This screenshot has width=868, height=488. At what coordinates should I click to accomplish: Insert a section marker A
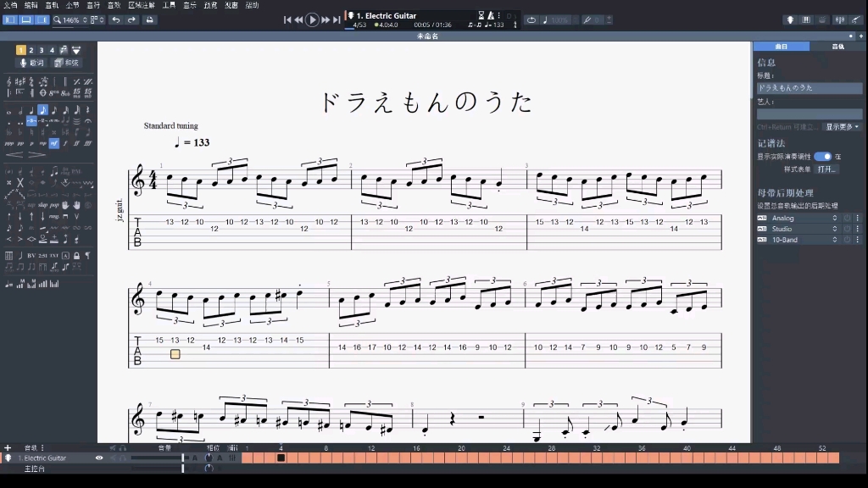point(65,256)
